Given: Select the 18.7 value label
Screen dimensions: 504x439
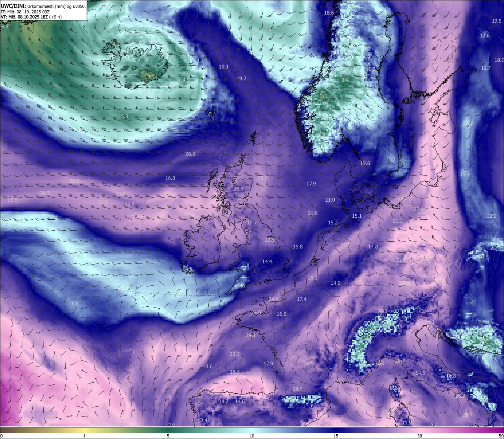Looking at the screenshot, I should click(x=252, y=223).
